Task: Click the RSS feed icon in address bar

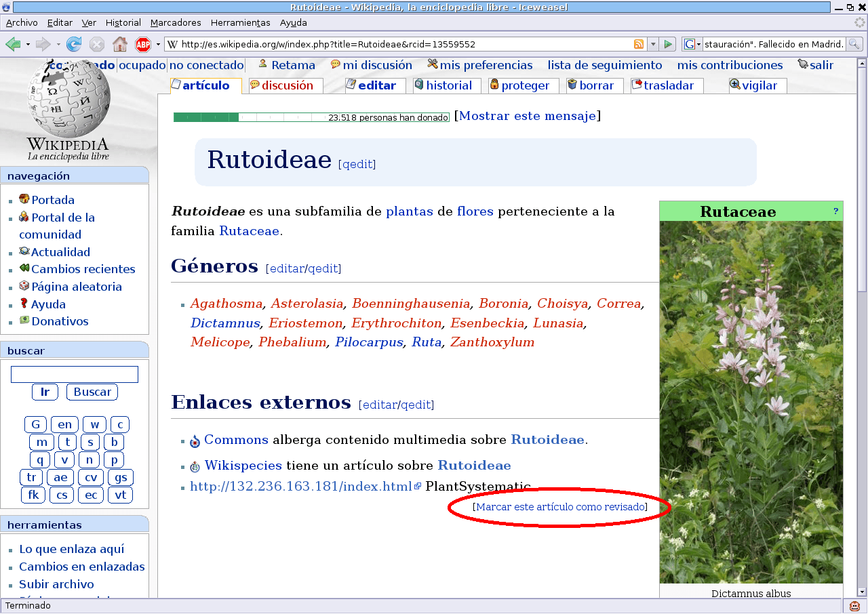Action: (x=638, y=45)
